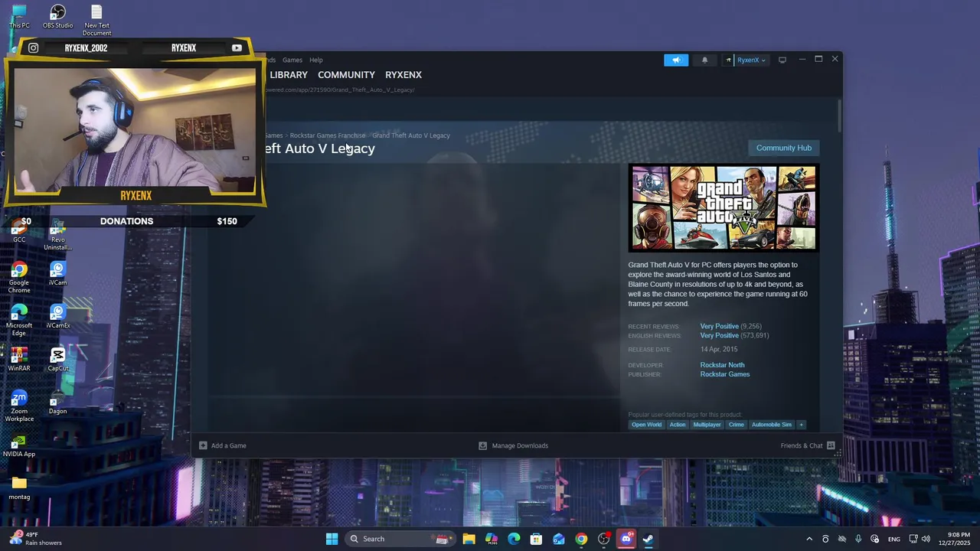Viewport: 980px width, 551px height.
Task: Select the montag desktop folder
Action: 19,487
